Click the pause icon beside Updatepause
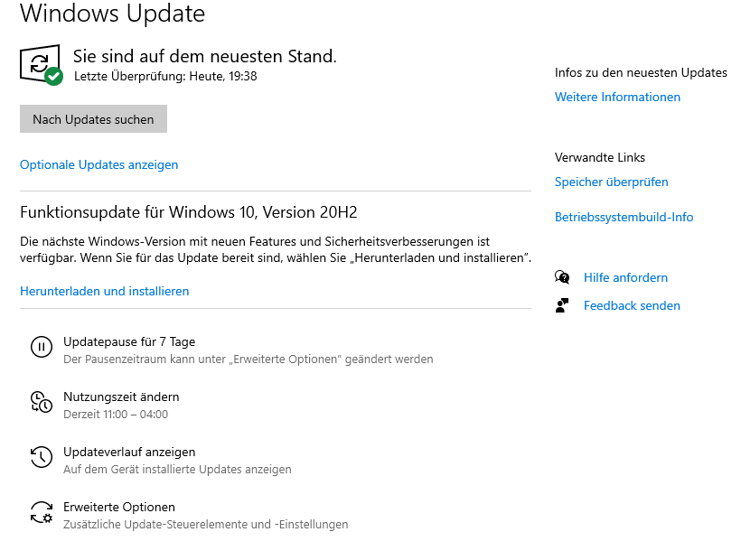Screen dimensions: 741x560 42,347
